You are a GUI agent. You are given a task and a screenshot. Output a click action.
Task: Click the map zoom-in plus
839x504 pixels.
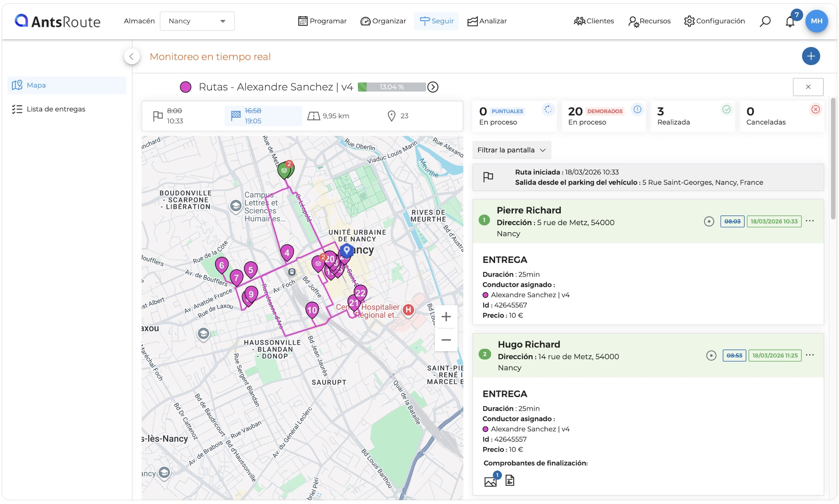click(446, 316)
